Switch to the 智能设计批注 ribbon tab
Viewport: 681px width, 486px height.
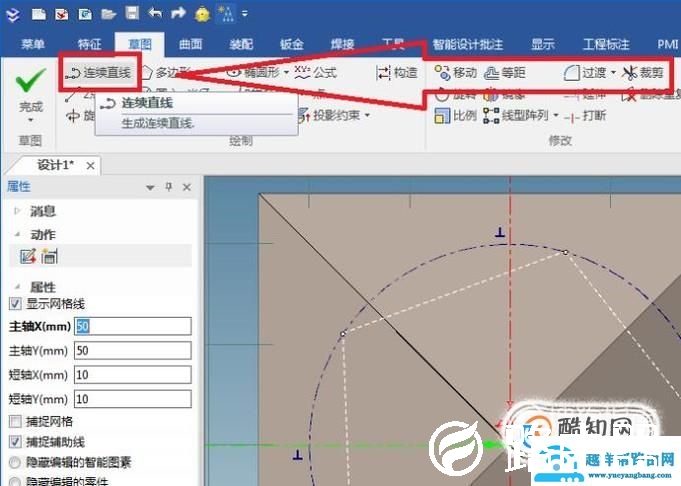click(468, 44)
